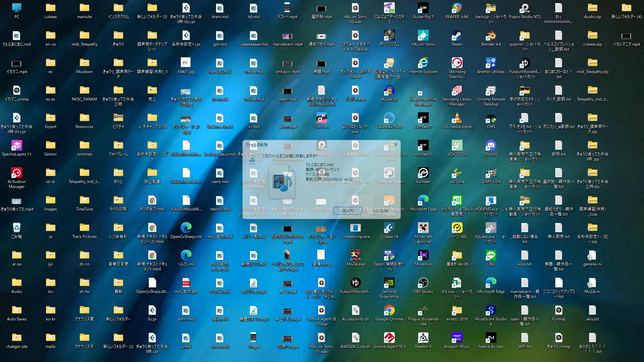This screenshot has width=644, height=362.
Task: Select the Guitar Rig 7 icon
Action: [x=423, y=8]
